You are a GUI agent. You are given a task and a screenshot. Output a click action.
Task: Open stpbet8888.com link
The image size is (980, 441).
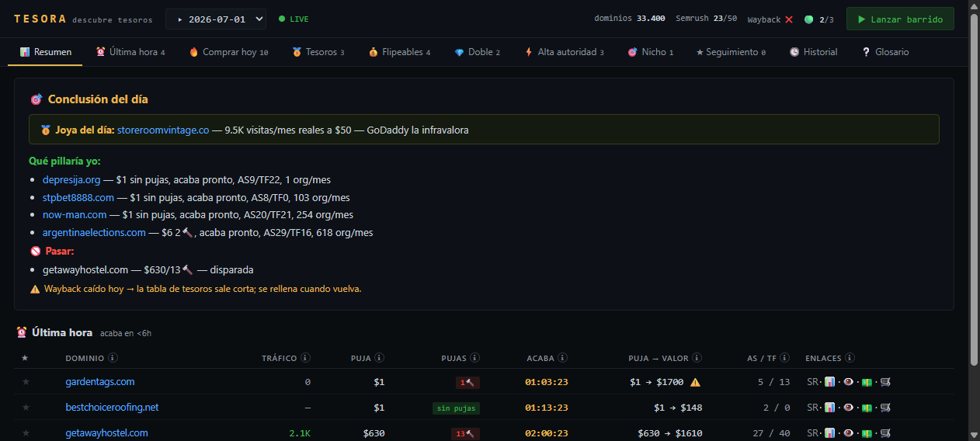coord(78,197)
